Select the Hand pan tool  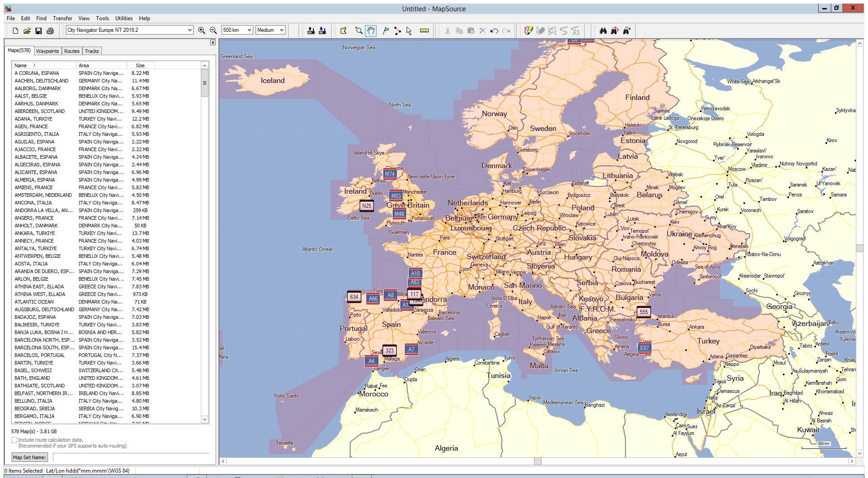pyautogui.click(x=371, y=30)
